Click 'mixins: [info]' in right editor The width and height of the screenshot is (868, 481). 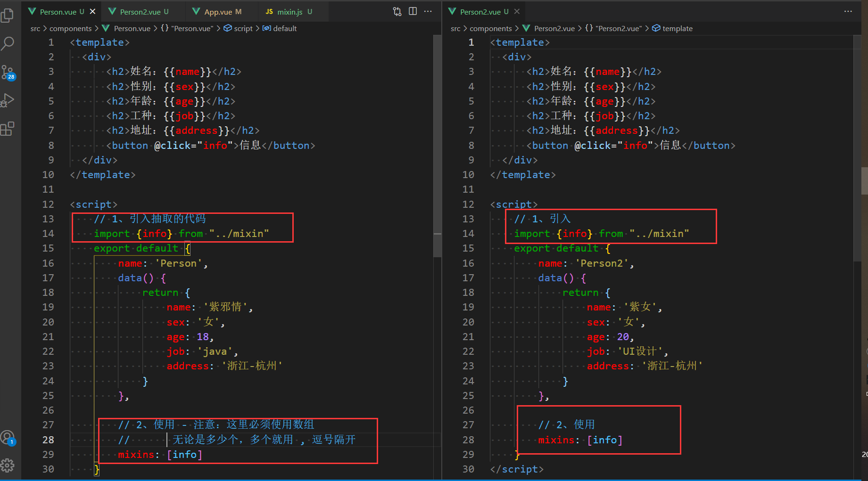coord(581,440)
